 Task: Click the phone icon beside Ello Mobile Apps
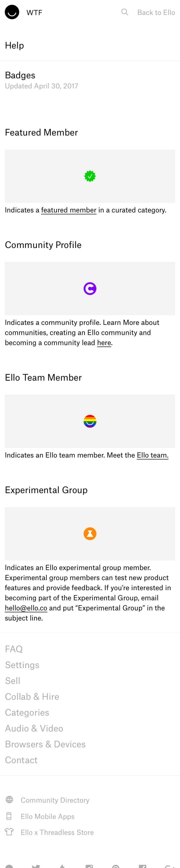pyautogui.click(x=9, y=816)
